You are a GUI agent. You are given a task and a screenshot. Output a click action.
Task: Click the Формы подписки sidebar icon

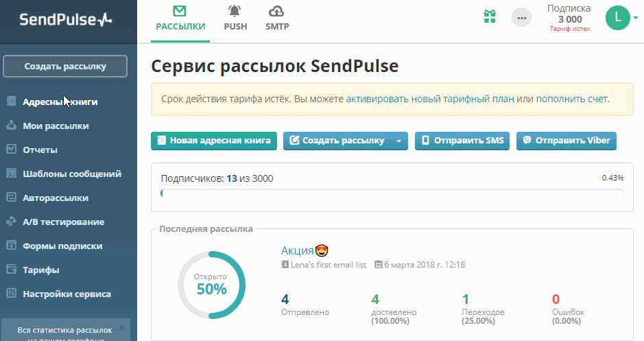coord(12,245)
